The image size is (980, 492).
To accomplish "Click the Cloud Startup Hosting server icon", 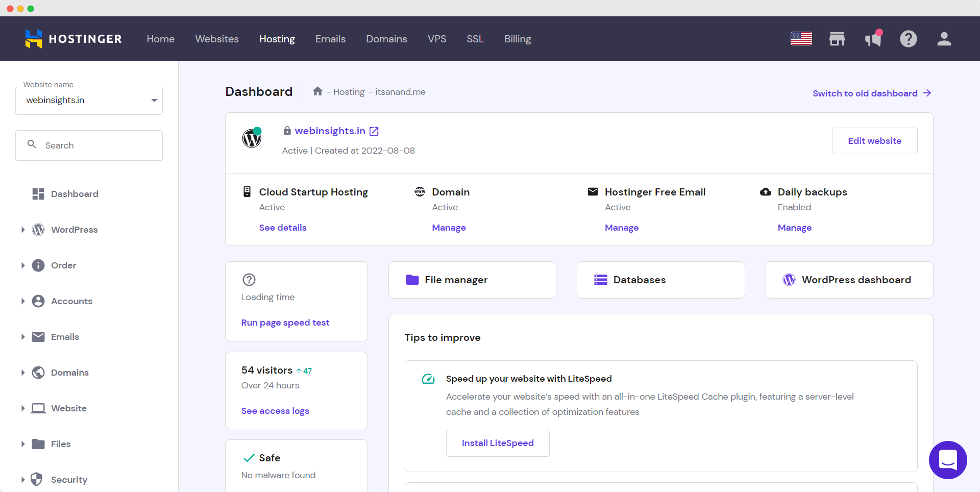I will click(x=247, y=192).
